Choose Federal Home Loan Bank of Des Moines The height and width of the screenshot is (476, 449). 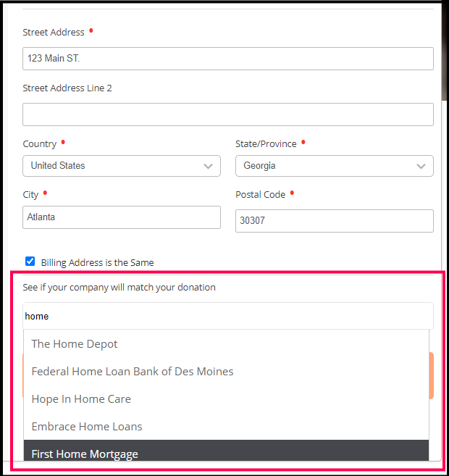click(x=227, y=372)
